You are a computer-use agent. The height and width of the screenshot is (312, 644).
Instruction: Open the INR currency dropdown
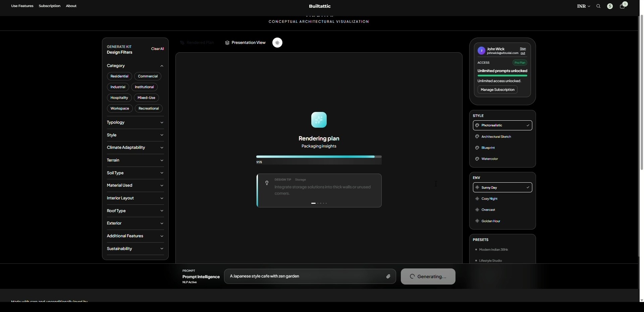(x=583, y=6)
